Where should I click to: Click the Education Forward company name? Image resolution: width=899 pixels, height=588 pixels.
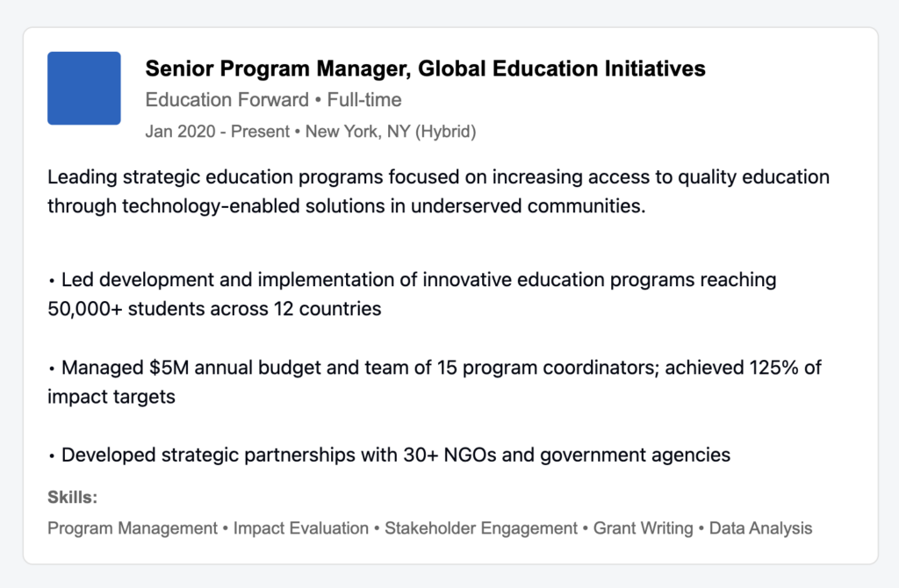(x=227, y=100)
